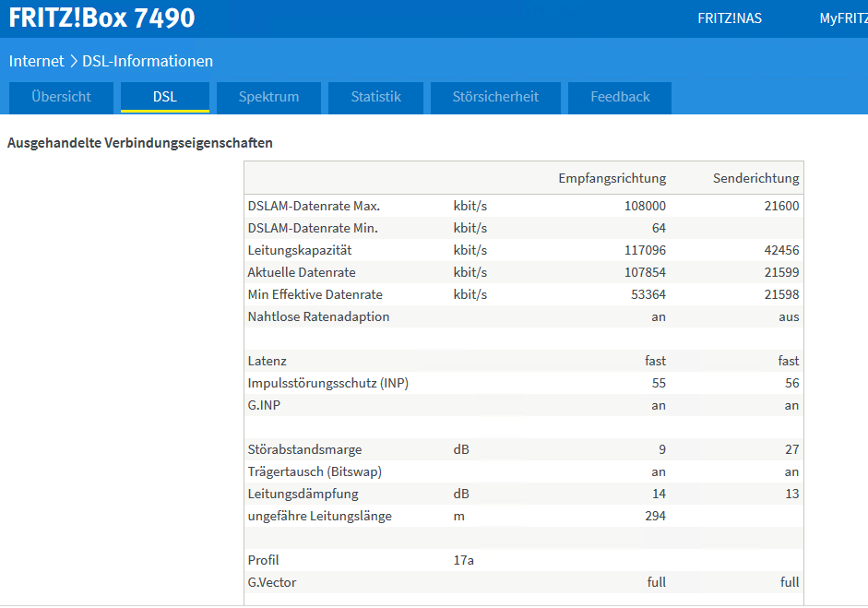Viewport: 868px width, 608px height.
Task: Click value 53364 for Min Effektive Datenrate
Action: pos(648,294)
